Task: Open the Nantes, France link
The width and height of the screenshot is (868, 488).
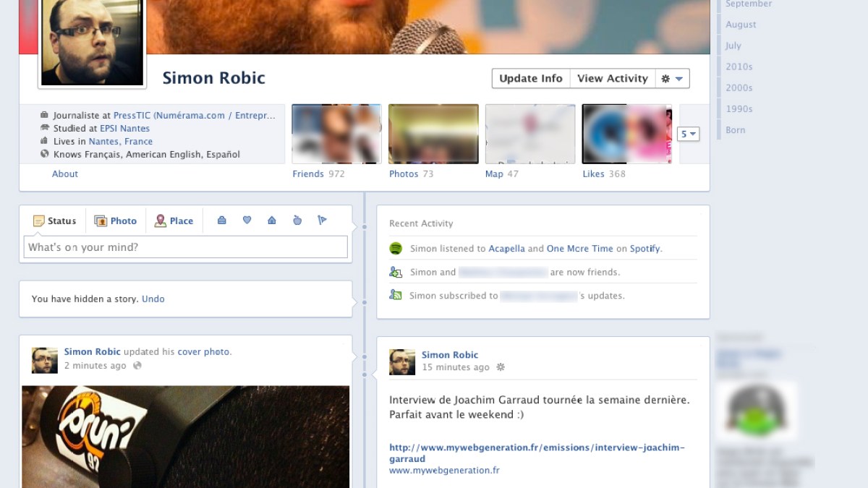Action: pyautogui.click(x=121, y=141)
